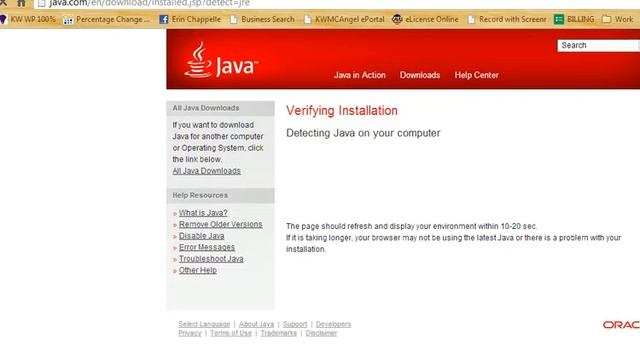Click the Trademarks footer link
Screen dimensions: 640x360
coord(278,333)
